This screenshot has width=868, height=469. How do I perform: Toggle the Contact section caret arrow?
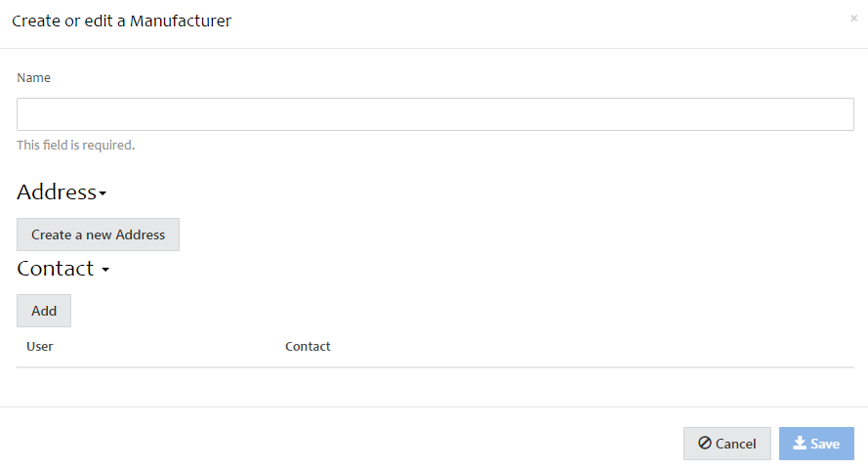[x=105, y=271]
